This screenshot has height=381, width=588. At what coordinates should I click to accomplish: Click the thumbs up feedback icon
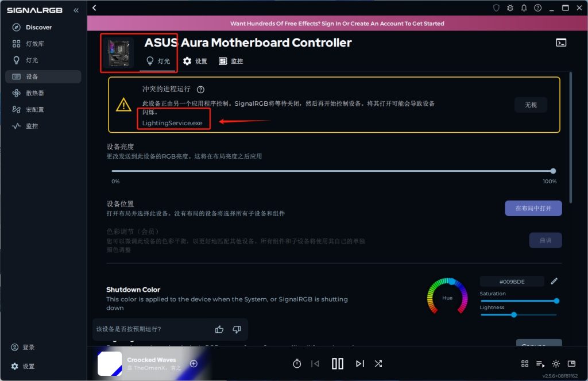(219, 329)
